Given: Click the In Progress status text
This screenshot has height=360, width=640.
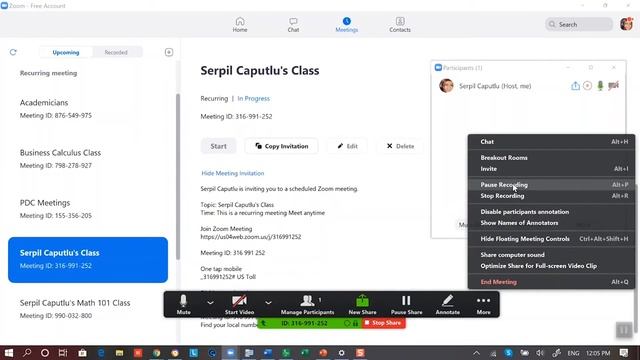Looking at the screenshot, I should [x=253, y=98].
